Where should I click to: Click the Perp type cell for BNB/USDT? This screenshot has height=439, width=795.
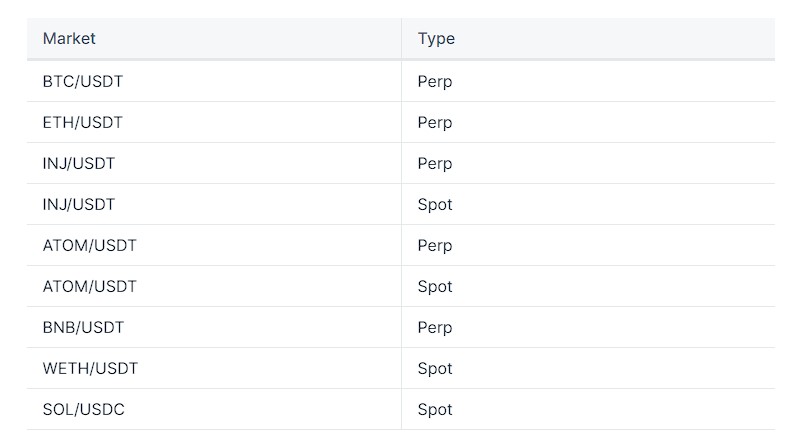[x=435, y=328]
